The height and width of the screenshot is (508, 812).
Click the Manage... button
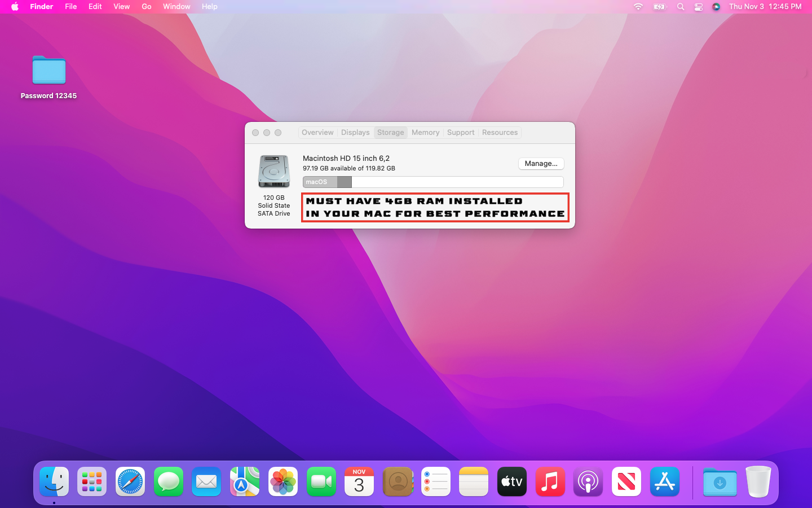click(541, 164)
